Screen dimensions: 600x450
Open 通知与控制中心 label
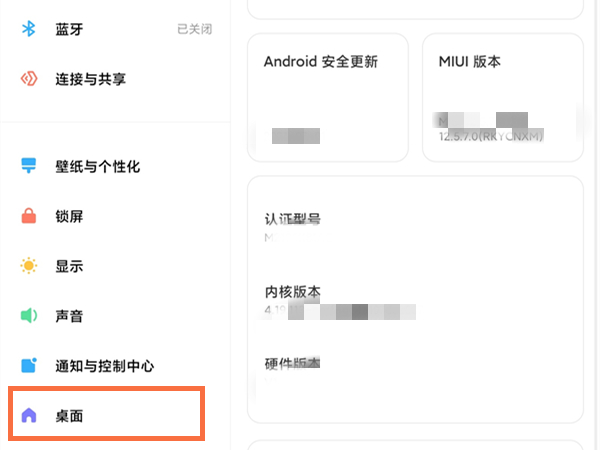[x=104, y=366]
